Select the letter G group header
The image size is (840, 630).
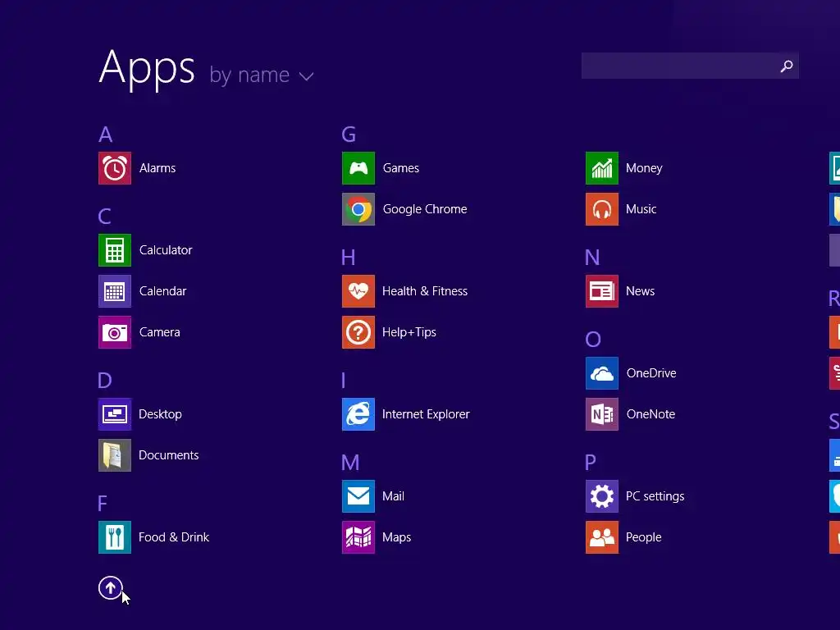tap(349, 135)
